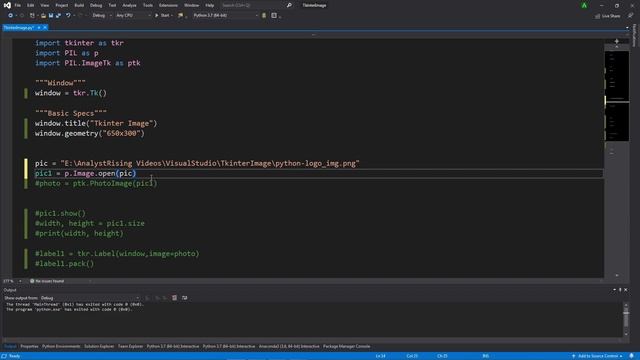This screenshot has width=640, height=360.
Task: Switch to the Team Explorer tab
Action: [x=130, y=347]
